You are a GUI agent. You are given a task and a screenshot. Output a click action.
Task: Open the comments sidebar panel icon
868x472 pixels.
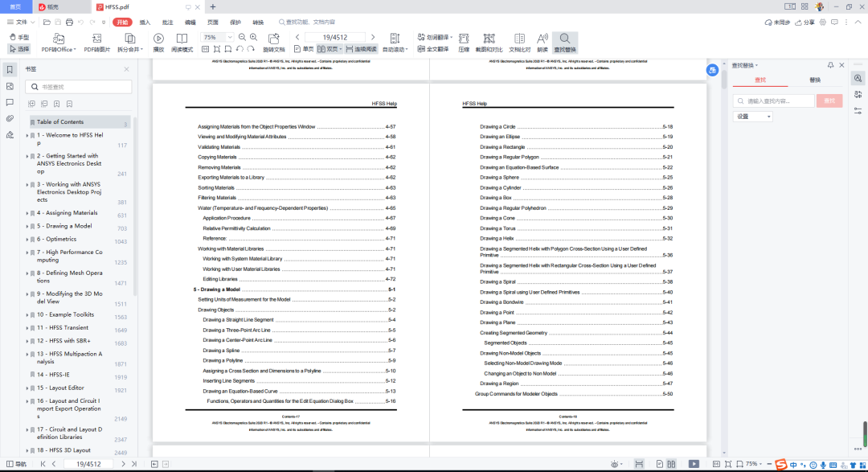(x=10, y=102)
